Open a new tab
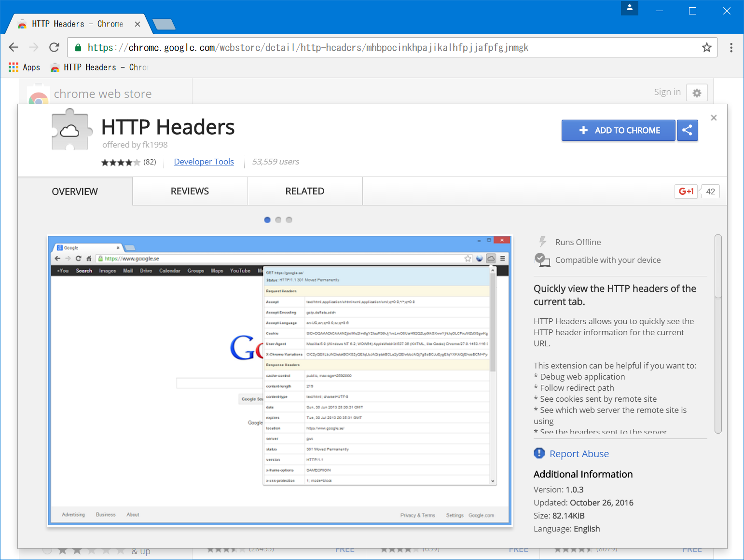 (164, 24)
